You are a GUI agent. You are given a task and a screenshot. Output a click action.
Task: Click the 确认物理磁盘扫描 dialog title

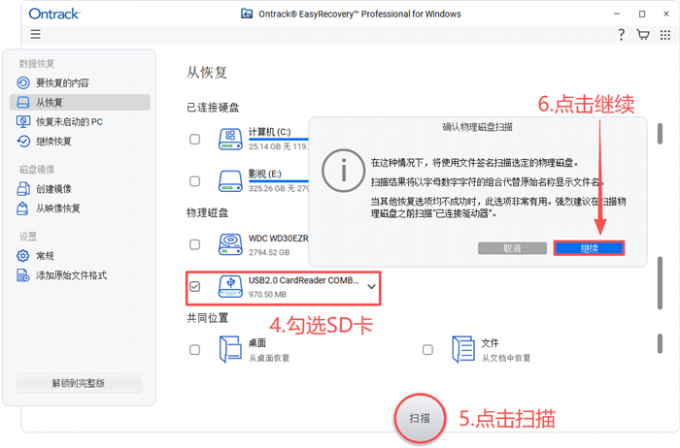477,127
